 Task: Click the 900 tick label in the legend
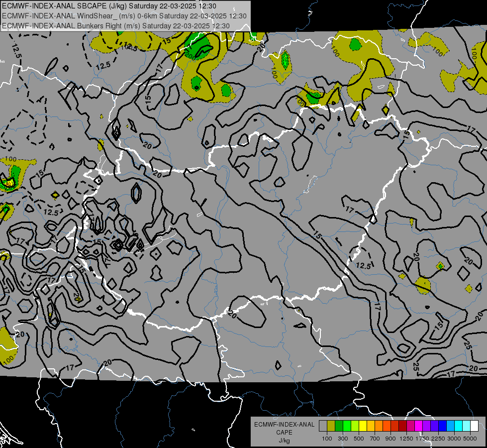tap(390, 439)
